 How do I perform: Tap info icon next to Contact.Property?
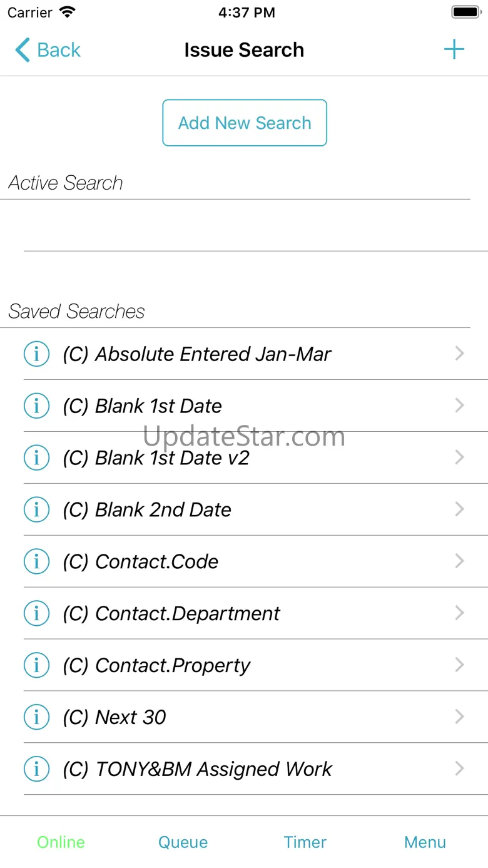click(x=36, y=666)
